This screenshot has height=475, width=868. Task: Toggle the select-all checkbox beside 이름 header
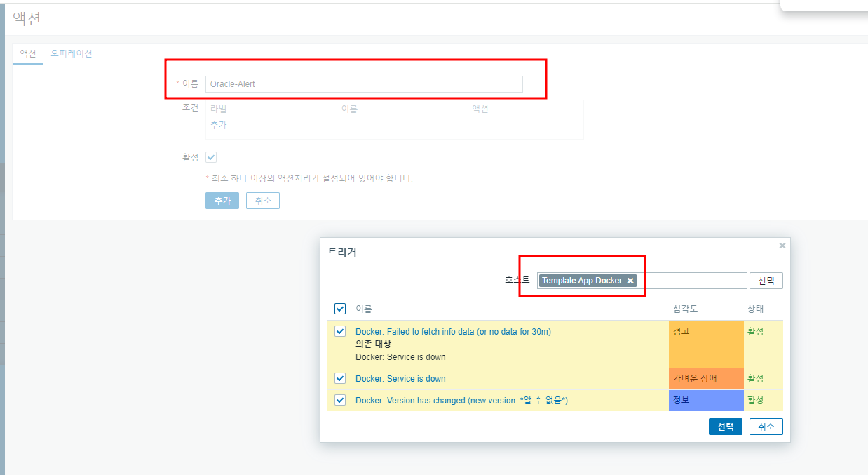340,309
